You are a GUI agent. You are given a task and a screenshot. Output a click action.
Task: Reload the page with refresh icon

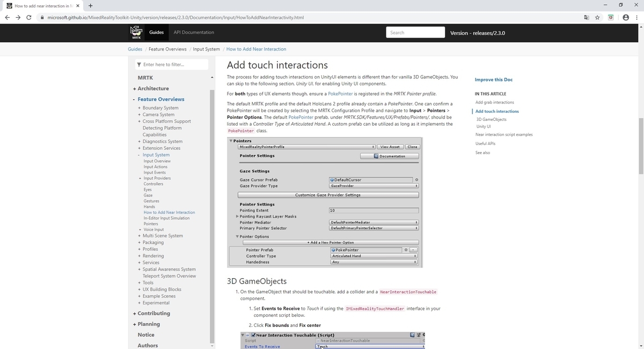pyautogui.click(x=30, y=17)
